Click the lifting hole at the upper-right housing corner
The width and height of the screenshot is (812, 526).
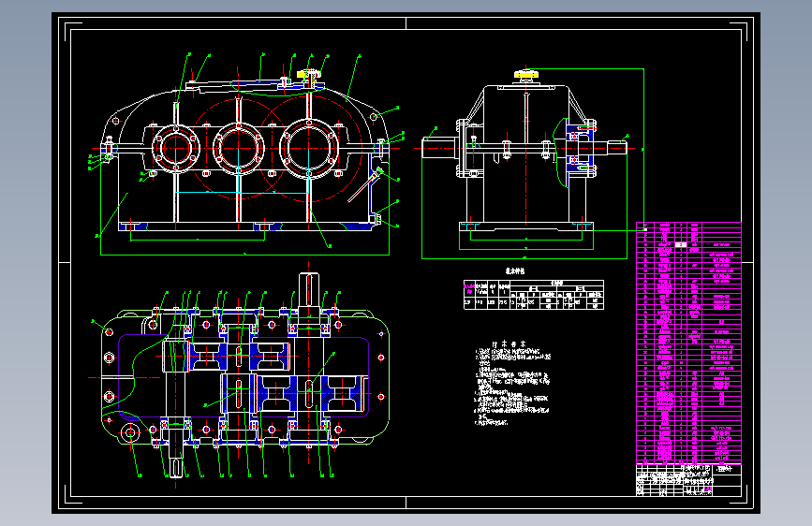coord(374,117)
